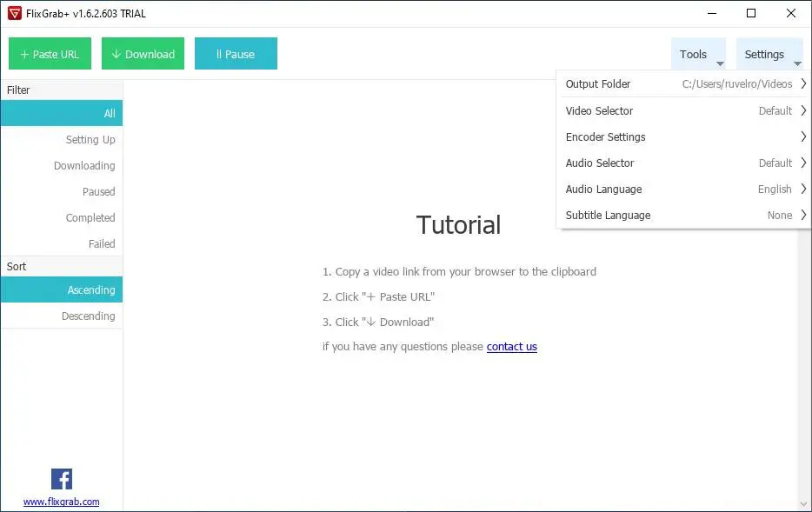The width and height of the screenshot is (812, 512).
Task: Expand the chevron on the Encoder Settings row
Action: pyautogui.click(x=803, y=136)
